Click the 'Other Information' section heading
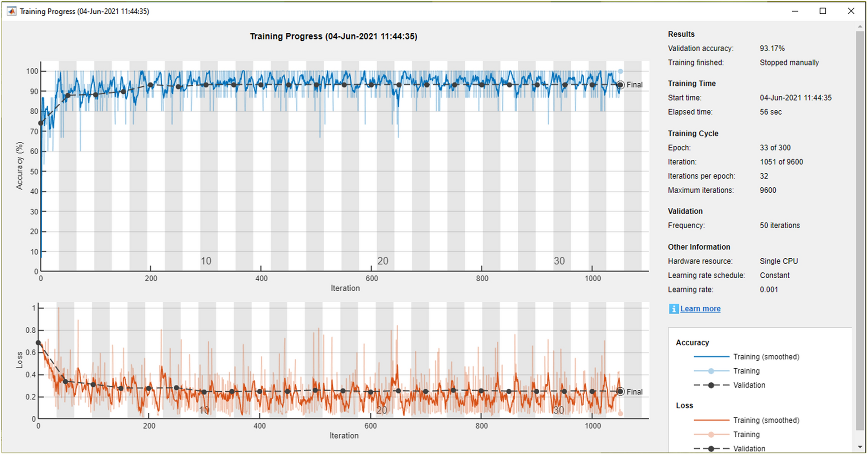868x455 pixels. click(x=699, y=247)
